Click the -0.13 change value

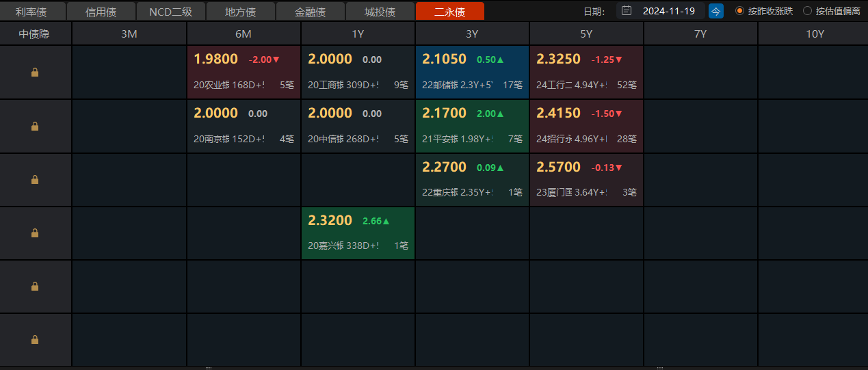point(607,167)
